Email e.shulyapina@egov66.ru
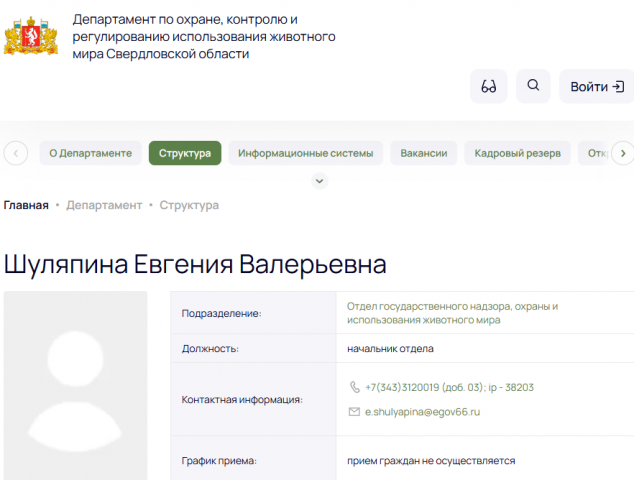 [423, 412]
